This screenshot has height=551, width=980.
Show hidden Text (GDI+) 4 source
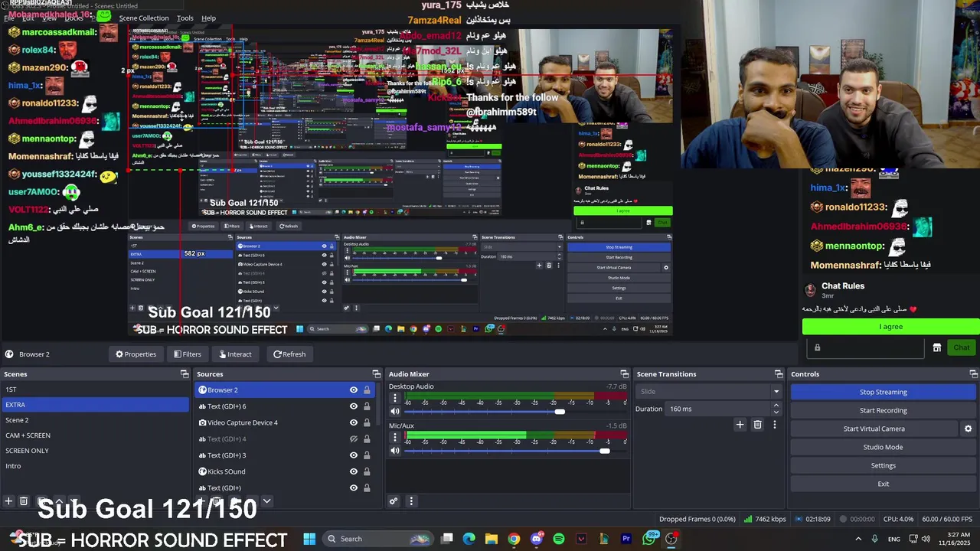click(354, 439)
